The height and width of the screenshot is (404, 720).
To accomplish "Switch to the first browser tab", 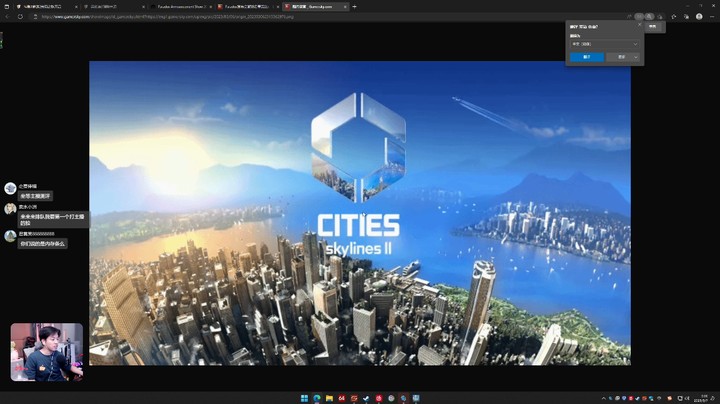I will 46,7.
